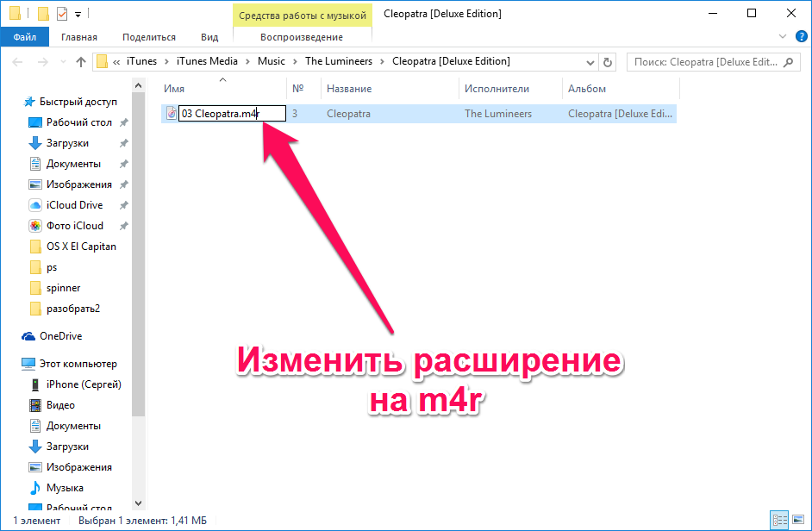Sort by Альбом column header

coord(621,89)
